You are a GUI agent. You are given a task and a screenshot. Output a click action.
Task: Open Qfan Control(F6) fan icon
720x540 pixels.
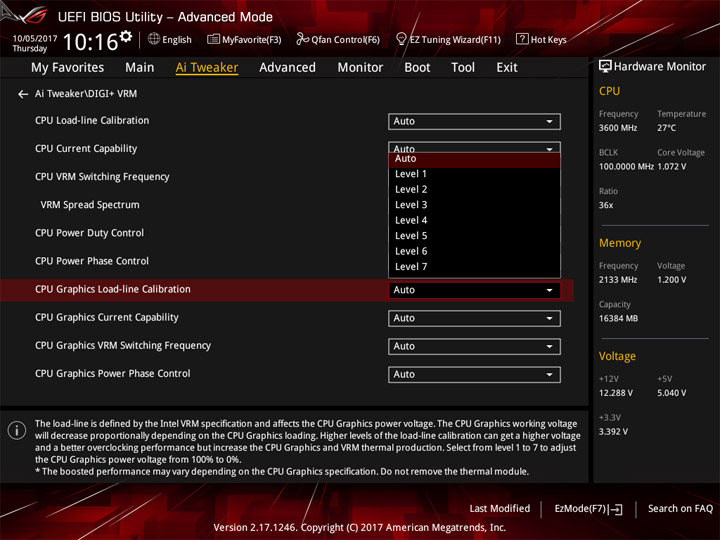302,39
